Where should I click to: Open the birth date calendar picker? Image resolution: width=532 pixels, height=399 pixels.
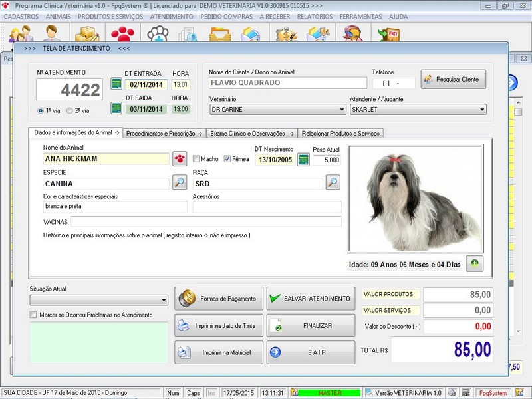303,159
